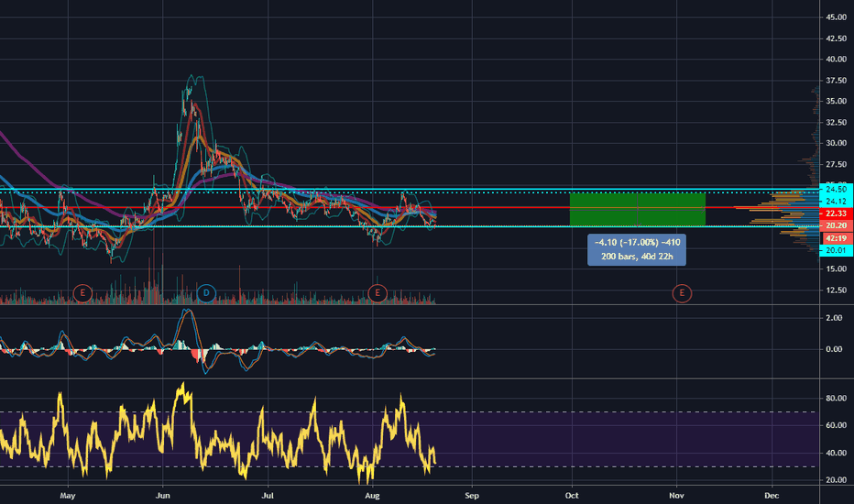Select the cyan 20.01 price label

click(x=836, y=250)
